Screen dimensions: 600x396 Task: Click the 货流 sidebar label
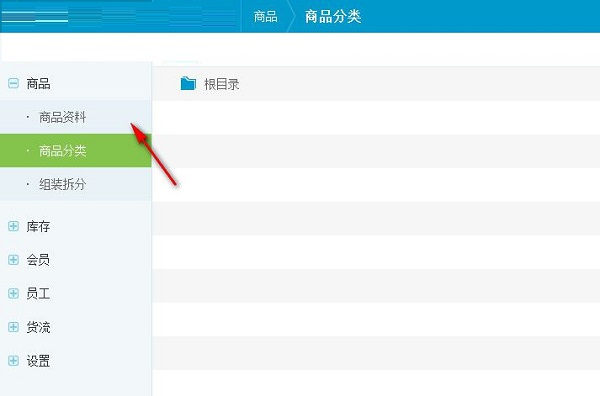[x=38, y=328]
